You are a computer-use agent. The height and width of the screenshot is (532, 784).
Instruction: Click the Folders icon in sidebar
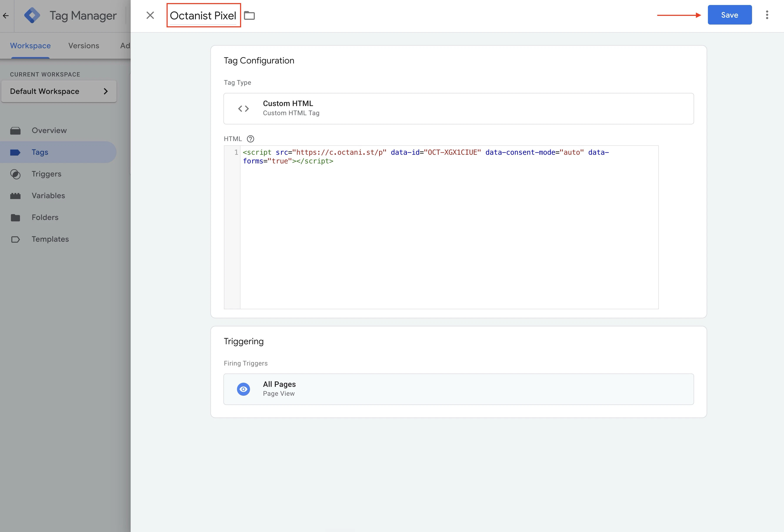15,218
